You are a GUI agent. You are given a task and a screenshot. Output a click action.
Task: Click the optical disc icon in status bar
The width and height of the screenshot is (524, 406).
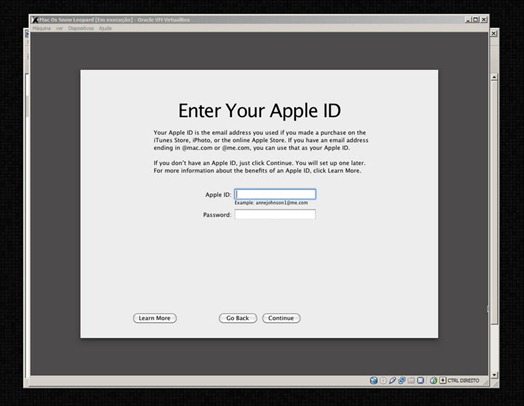pos(383,380)
